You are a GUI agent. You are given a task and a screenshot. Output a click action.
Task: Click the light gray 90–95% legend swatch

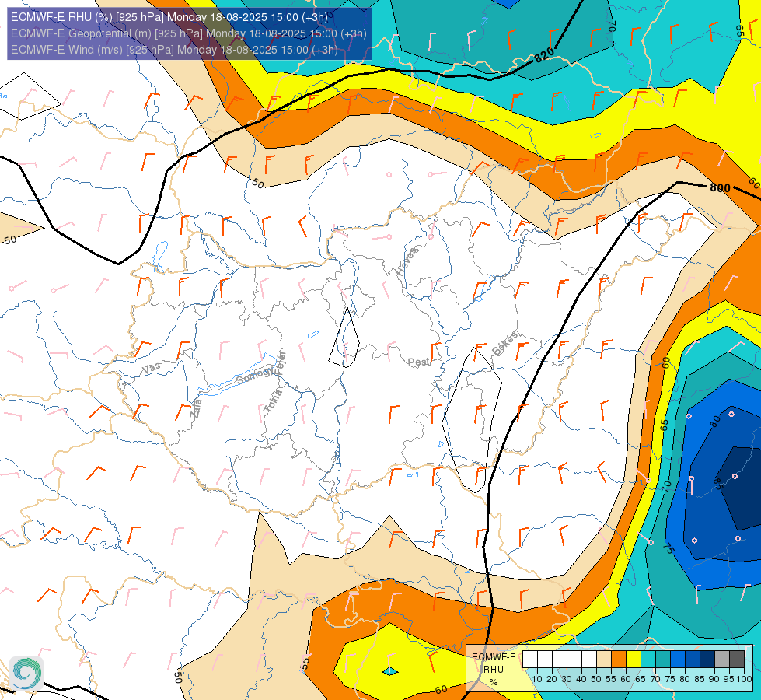(722, 660)
